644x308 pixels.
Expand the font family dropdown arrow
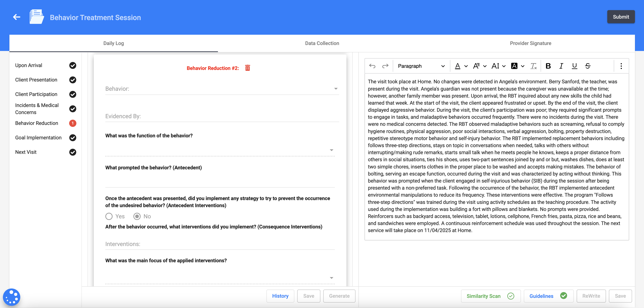[x=485, y=66]
